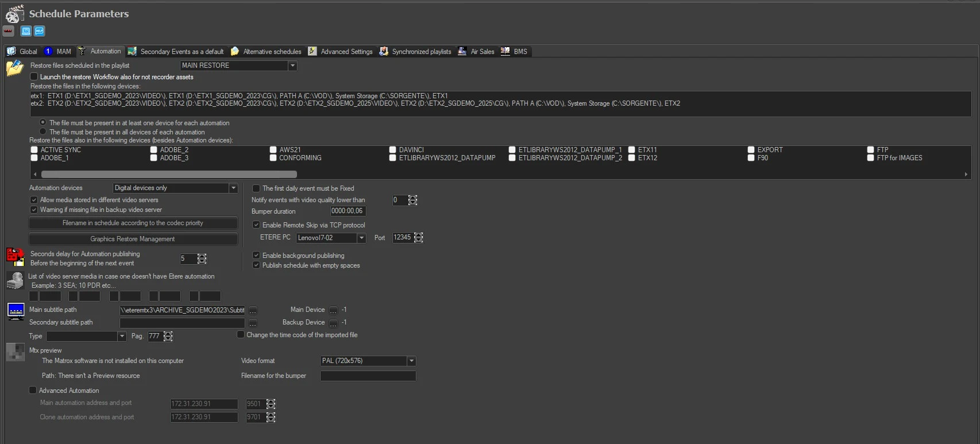Click the film reel Schedule Parameters icon
980x444 pixels.
point(15,14)
